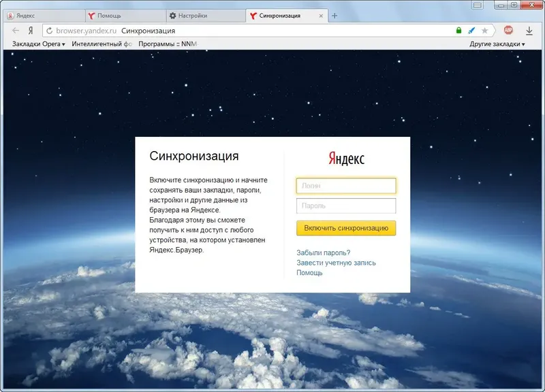Expand the Другие закладки dropdown

click(497, 44)
